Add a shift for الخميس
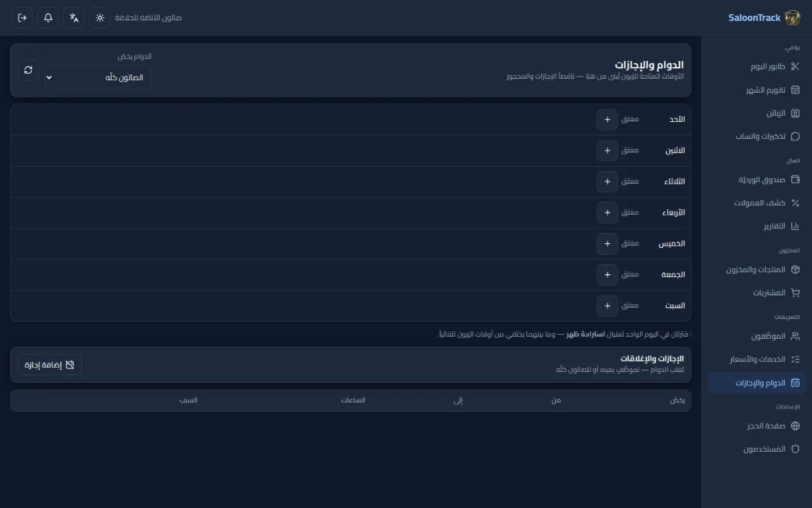The height and width of the screenshot is (508, 812). 608,243
